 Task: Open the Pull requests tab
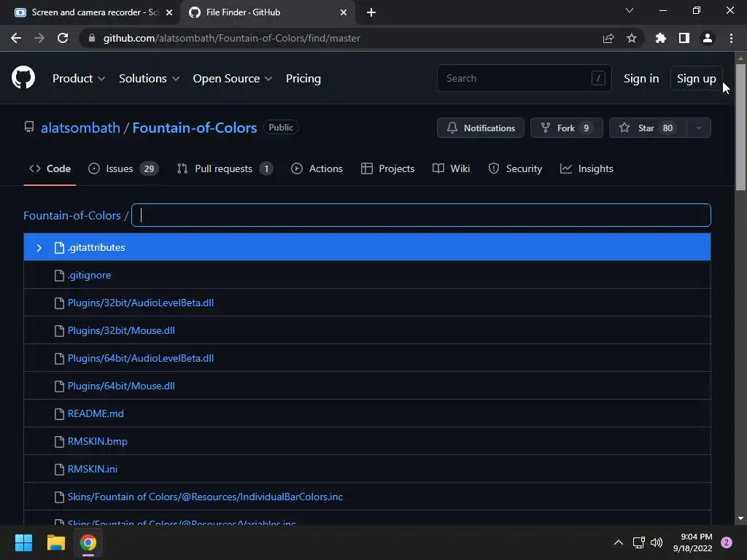click(225, 168)
